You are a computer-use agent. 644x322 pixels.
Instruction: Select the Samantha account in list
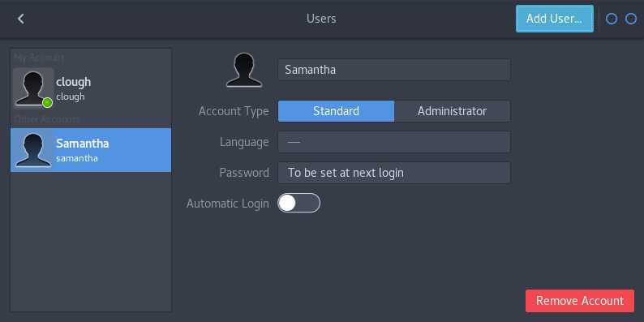[x=91, y=150]
